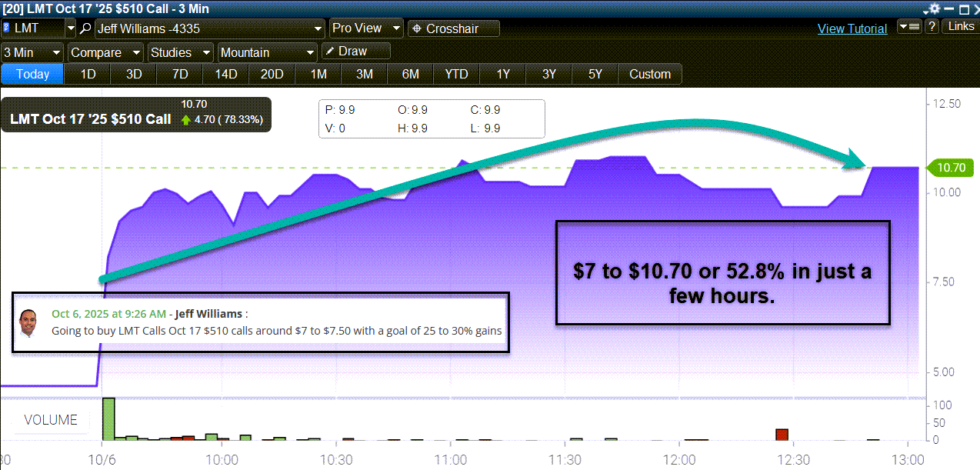Click the VOLUME panel label
This screenshot has height=470, width=980.
click(51, 420)
